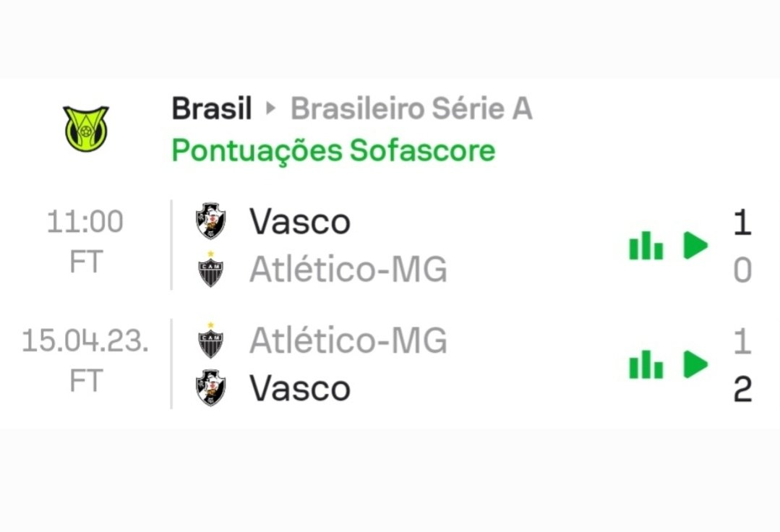Play highlights of the 15.04.23 match
780x532 pixels.
(x=695, y=365)
